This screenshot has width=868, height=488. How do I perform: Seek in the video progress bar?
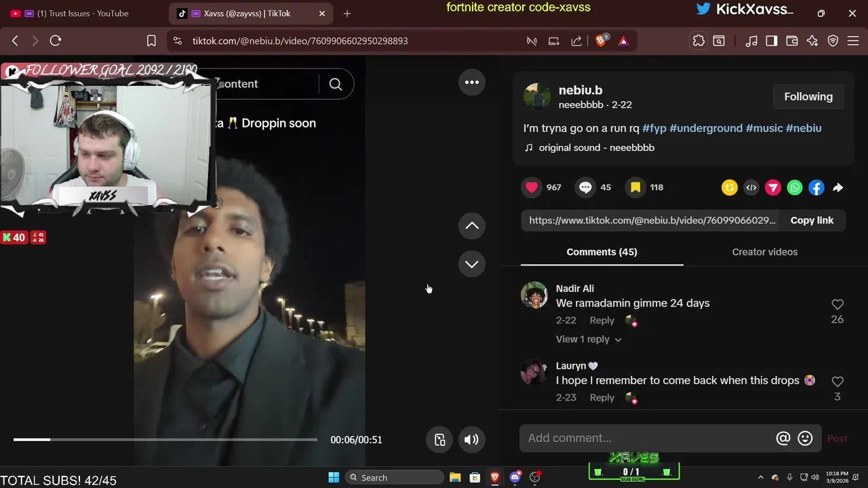point(165,440)
